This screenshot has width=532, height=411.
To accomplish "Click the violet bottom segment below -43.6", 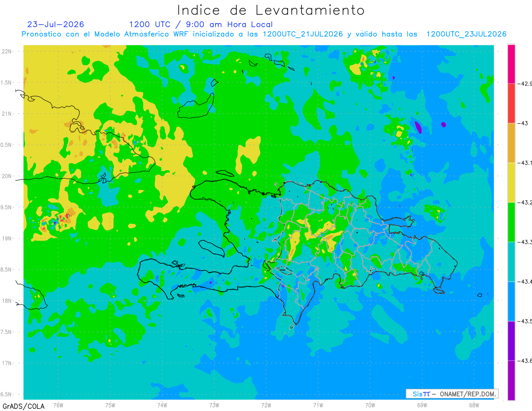I will (x=511, y=380).
